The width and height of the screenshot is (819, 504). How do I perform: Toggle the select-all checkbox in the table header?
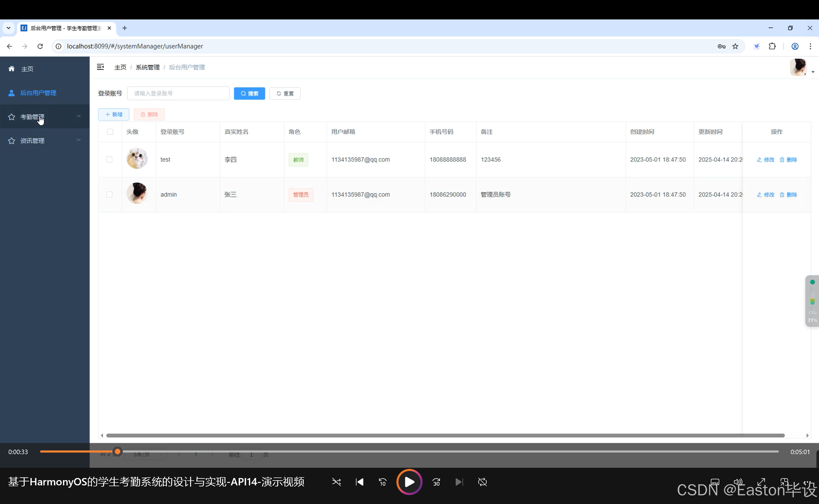110,132
